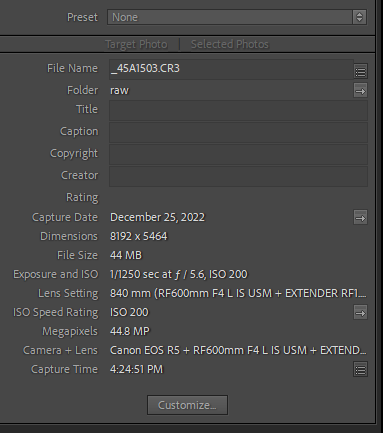Click the Folder arrow icon next to raw
Screen dimensions: 383x433
(x=360, y=91)
